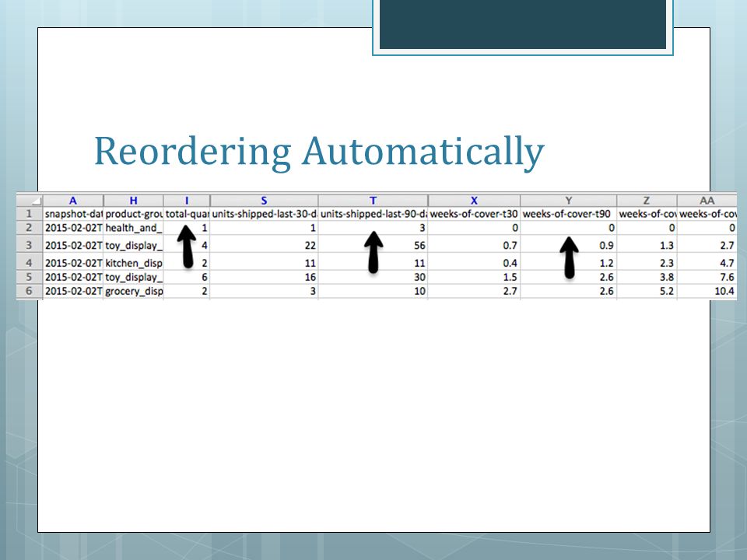Click cell with value 4.7
This screenshot has height=560, width=747.
[707, 262]
